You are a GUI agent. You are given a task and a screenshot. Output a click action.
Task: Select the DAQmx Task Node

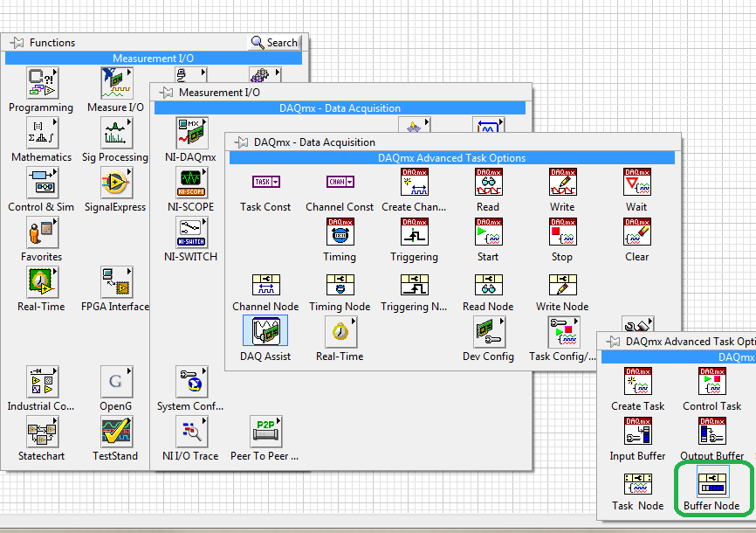[x=638, y=484]
